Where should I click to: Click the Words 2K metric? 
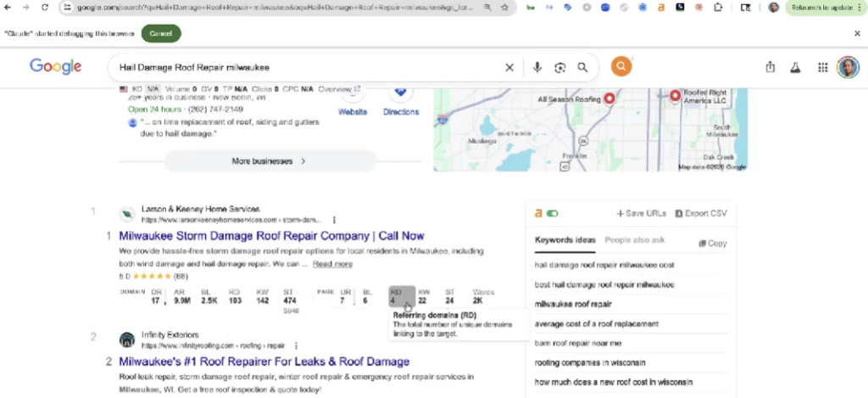[482, 296]
